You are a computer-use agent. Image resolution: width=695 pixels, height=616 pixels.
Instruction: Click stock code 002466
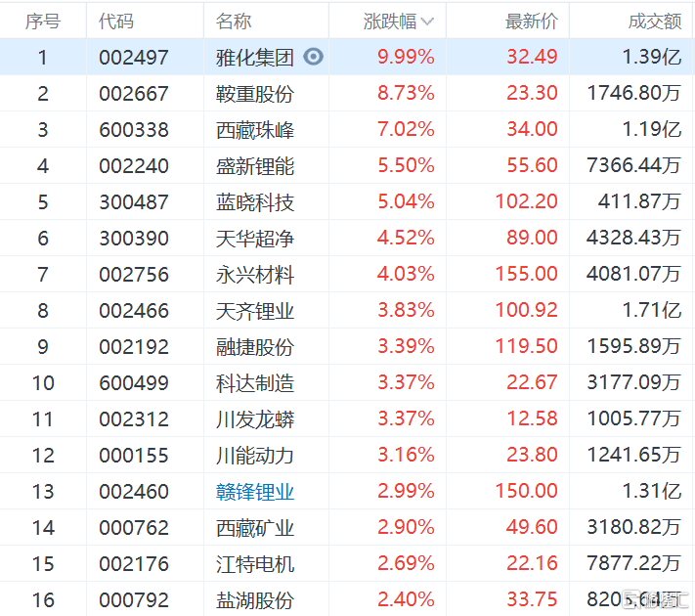click(134, 311)
